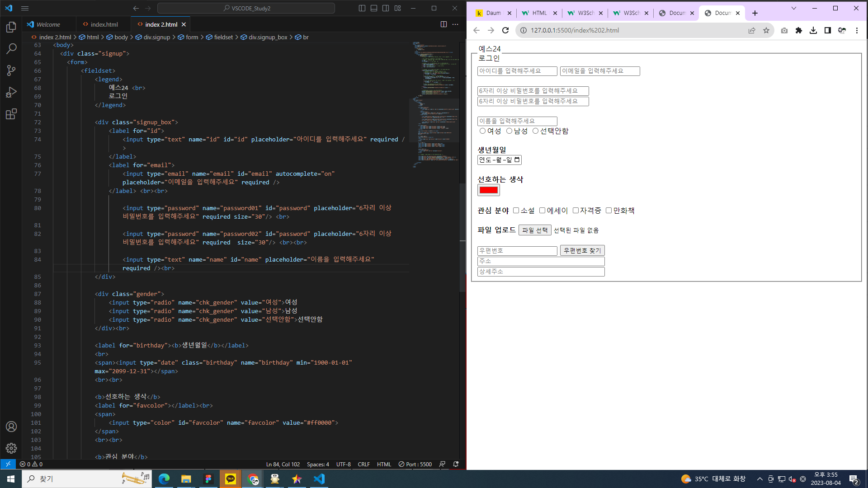Open the date picker calendar in 생년월일
This screenshot has height=488, width=868.
click(x=517, y=160)
